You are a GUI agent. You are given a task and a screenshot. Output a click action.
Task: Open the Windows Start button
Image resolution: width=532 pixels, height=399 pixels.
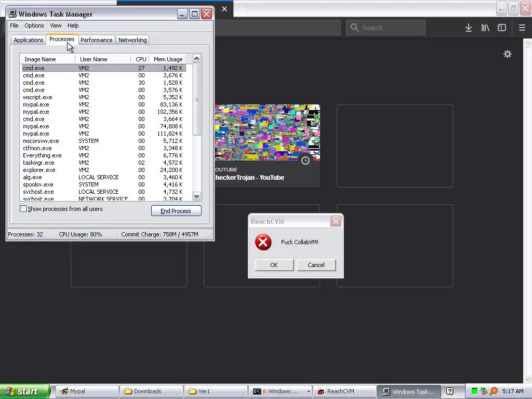click(x=24, y=391)
